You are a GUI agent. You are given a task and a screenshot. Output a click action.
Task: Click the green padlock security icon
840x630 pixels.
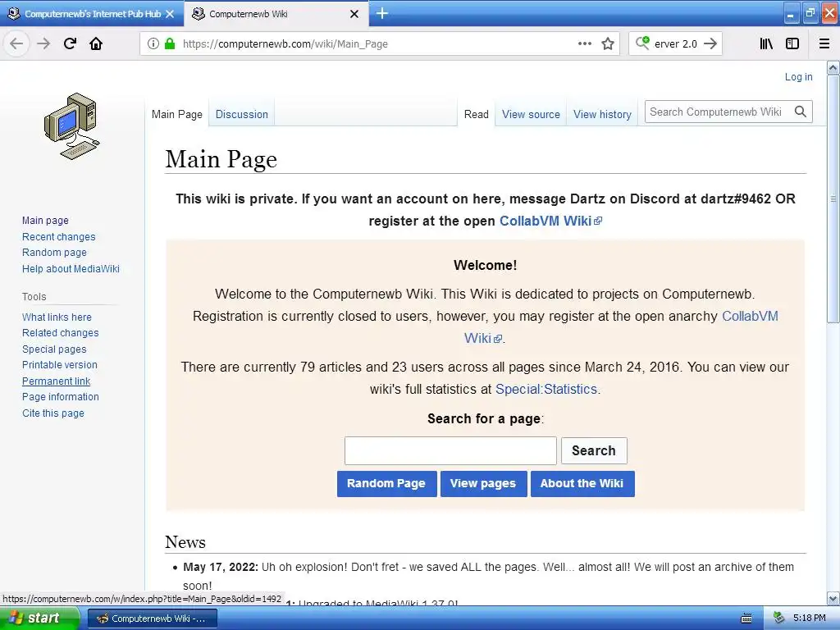pos(170,43)
